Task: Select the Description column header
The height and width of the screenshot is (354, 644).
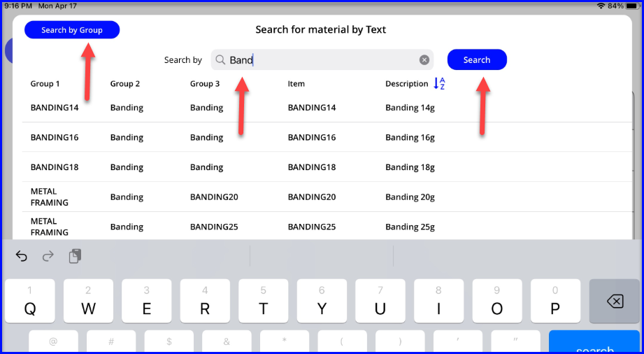Action: tap(406, 84)
